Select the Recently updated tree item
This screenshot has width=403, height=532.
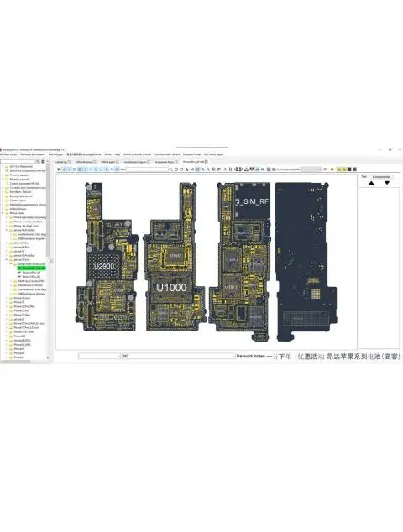point(19,175)
